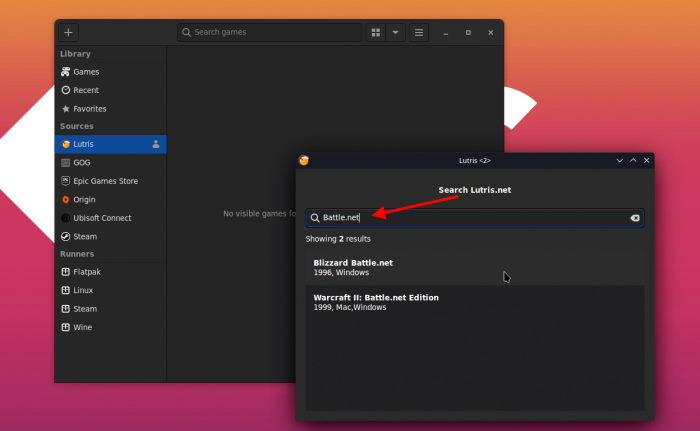Click the search magnifier in Lutris.net field

[315, 218]
